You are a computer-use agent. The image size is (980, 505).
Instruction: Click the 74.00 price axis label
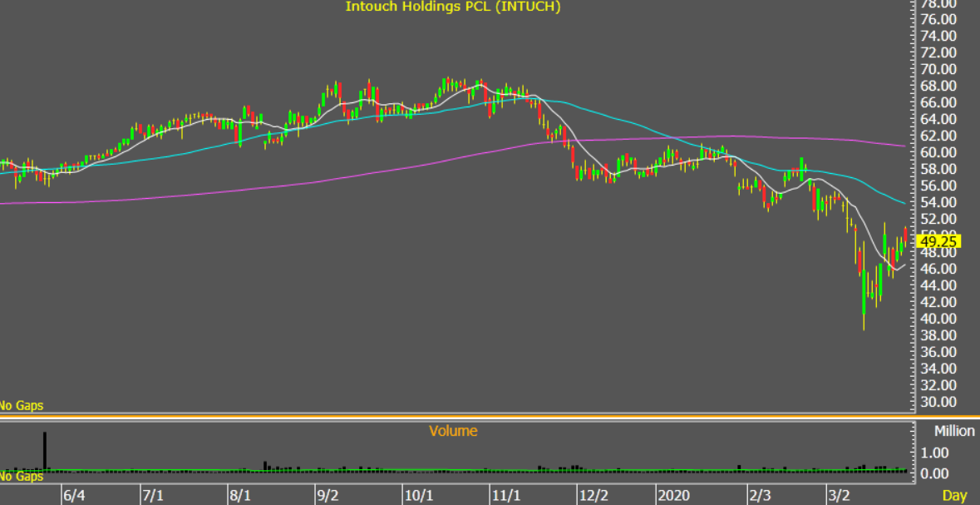pos(939,37)
